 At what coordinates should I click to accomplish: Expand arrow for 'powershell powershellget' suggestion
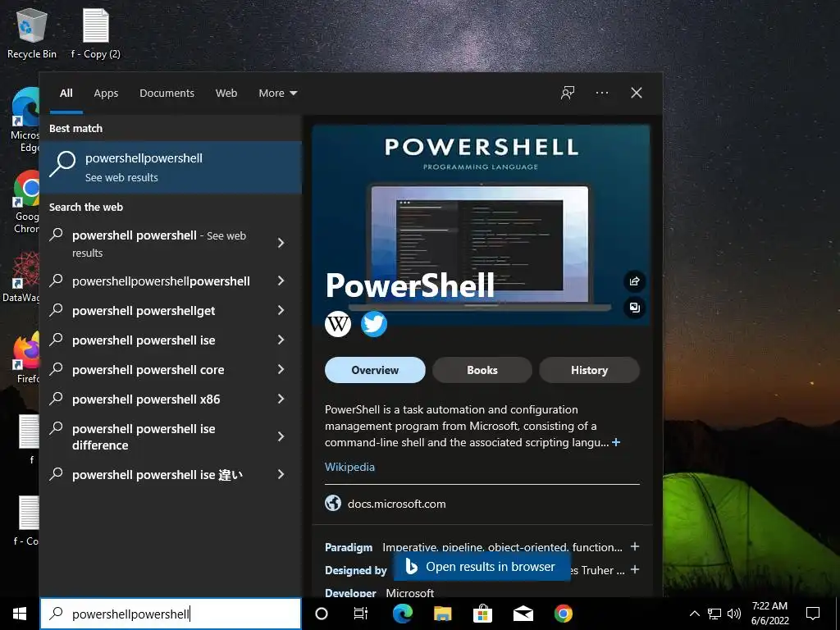[x=281, y=310]
